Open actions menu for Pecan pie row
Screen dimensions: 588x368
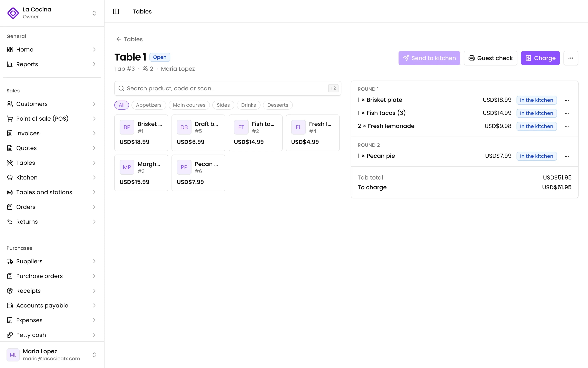point(567,156)
